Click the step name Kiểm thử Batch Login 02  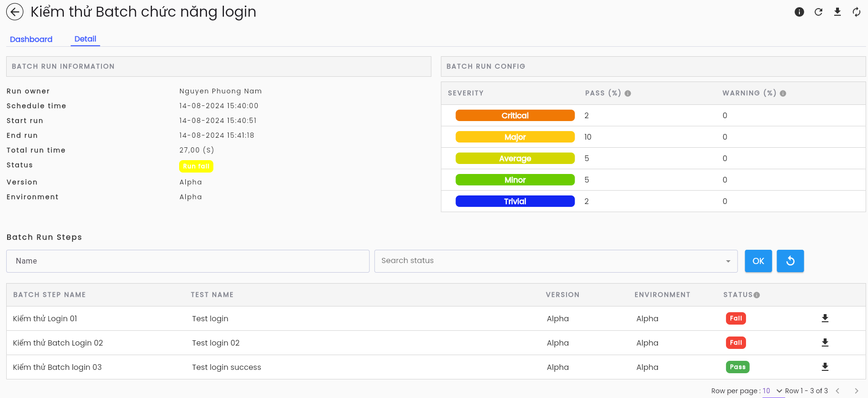(x=58, y=343)
